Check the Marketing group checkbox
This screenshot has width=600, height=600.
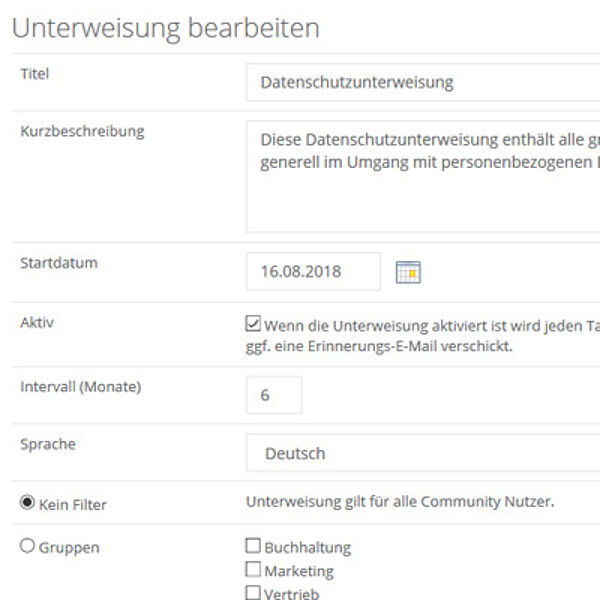point(253,569)
